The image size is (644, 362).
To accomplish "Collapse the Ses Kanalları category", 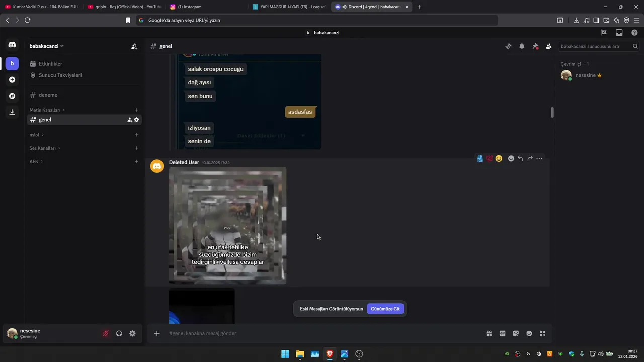I will pos(45,148).
